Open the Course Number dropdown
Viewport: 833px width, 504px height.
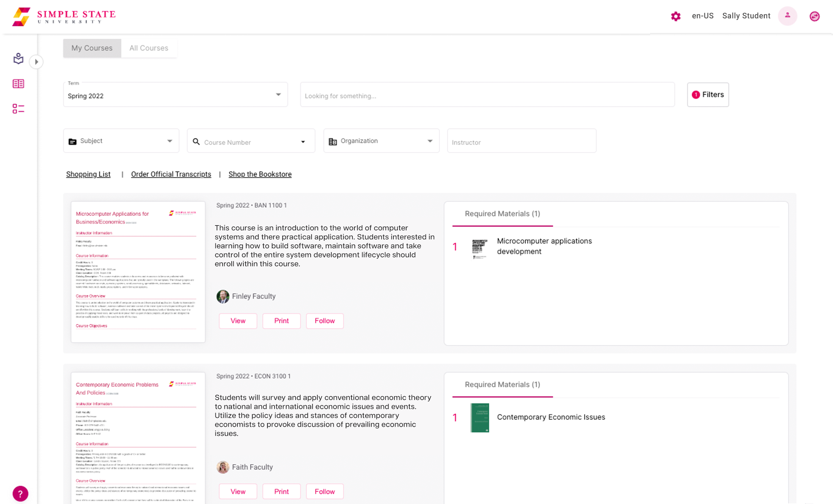pos(302,142)
